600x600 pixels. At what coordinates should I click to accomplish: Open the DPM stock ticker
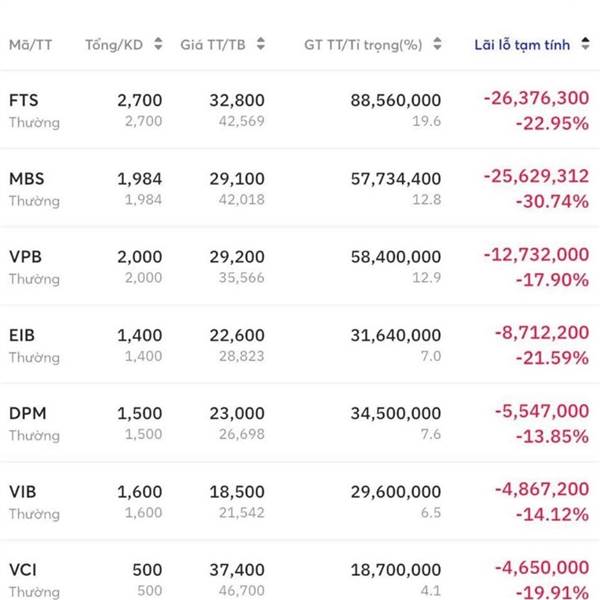(27, 413)
